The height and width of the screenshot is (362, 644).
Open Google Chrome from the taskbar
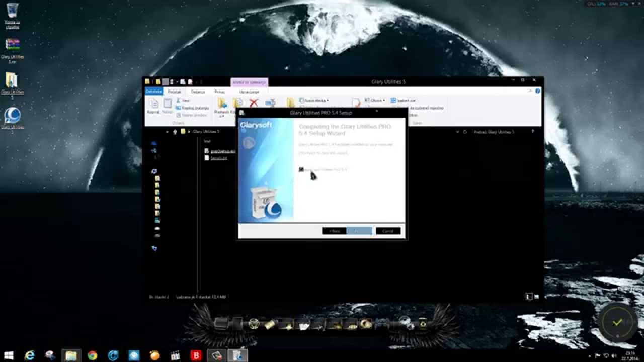click(x=92, y=355)
